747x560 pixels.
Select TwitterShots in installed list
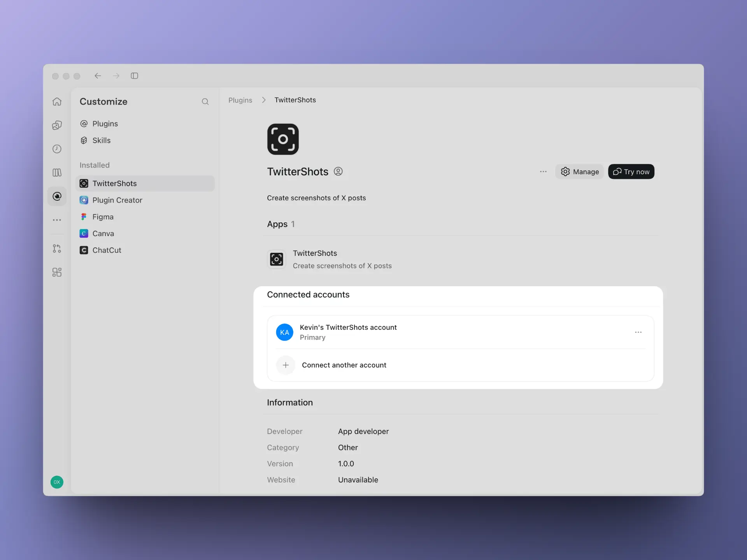tap(145, 184)
